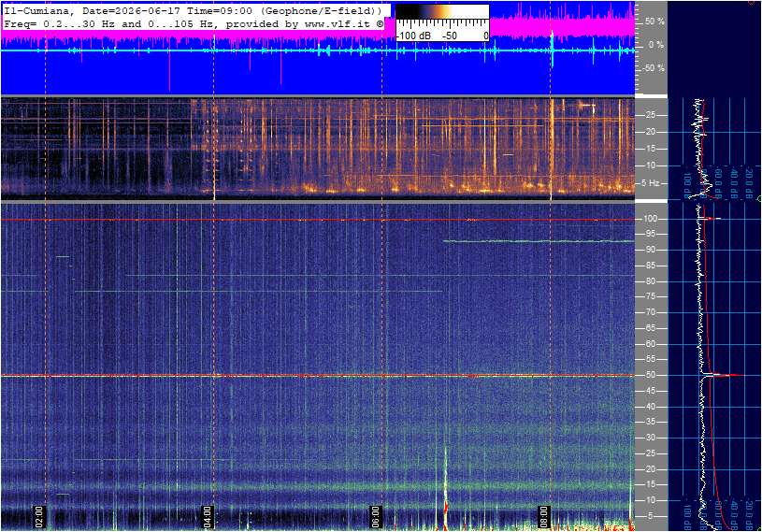This screenshot has height=532, width=762.
Task: Click the 10 tick on geophone frequency axis
Action: tap(650, 165)
